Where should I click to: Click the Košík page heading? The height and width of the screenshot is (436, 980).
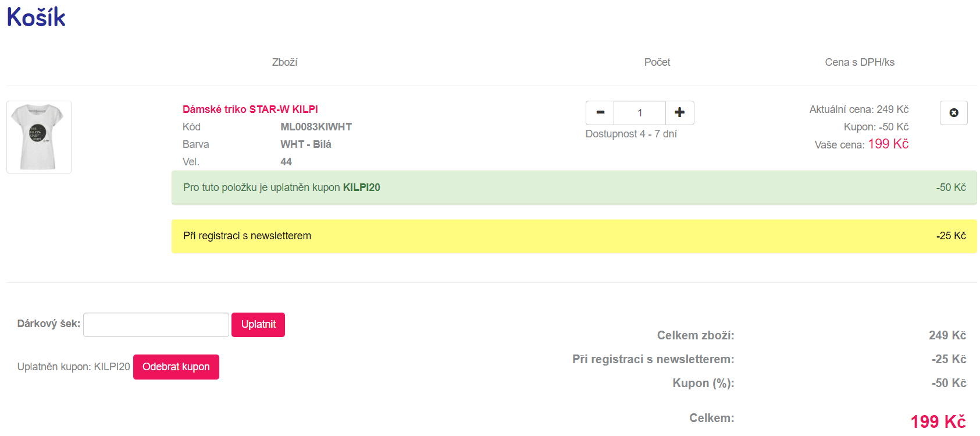point(36,17)
